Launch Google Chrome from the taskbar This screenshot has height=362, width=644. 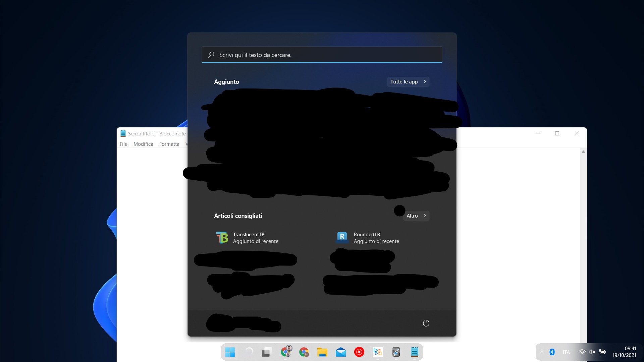[304, 352]
